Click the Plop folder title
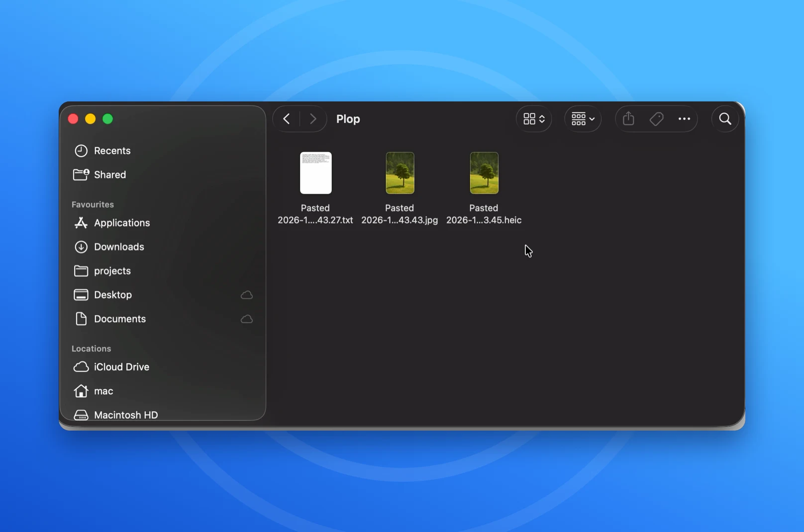The image size is (804, 532). [x=348, y=119]
